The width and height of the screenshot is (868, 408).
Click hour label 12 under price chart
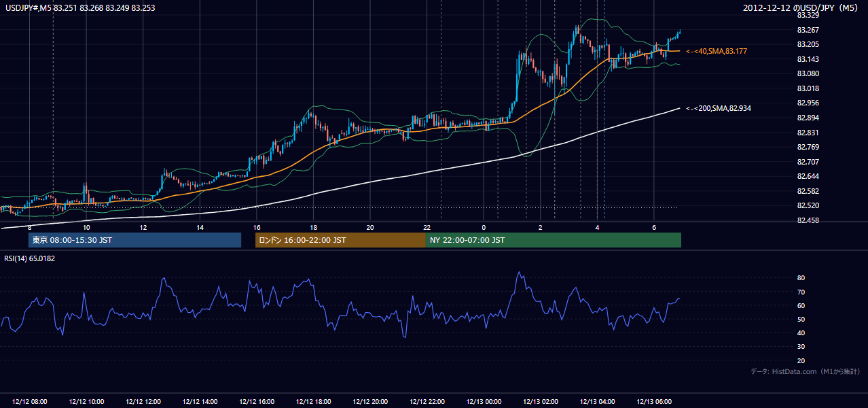143,227
